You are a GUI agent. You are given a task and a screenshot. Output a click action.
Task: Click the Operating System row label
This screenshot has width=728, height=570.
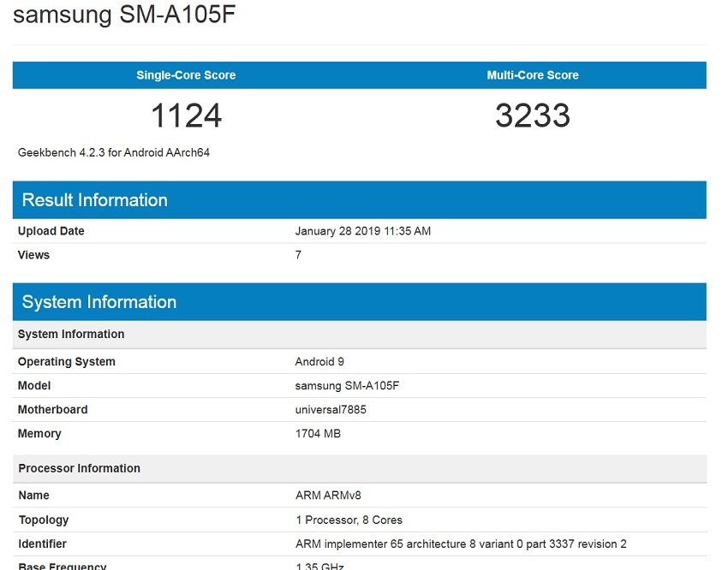(67, 362)
